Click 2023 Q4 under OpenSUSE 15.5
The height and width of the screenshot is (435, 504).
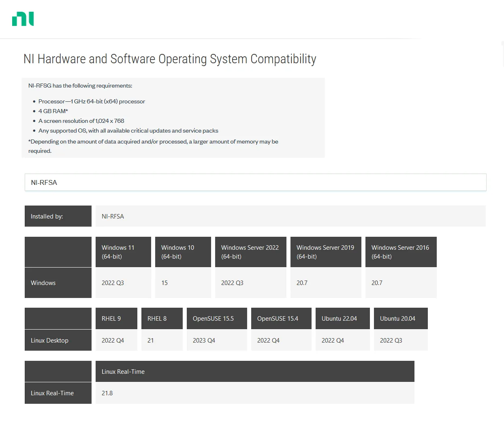pos(217,340)
